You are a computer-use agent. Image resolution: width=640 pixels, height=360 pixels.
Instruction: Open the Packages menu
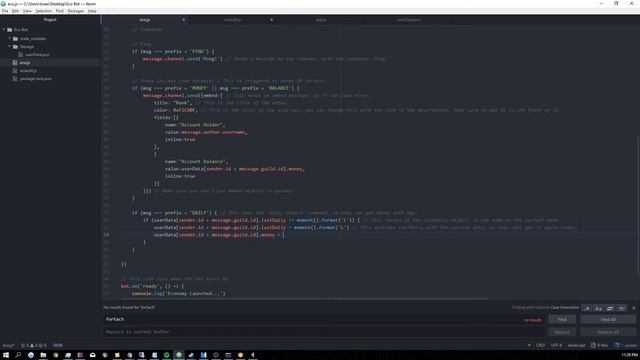point(76,11)
